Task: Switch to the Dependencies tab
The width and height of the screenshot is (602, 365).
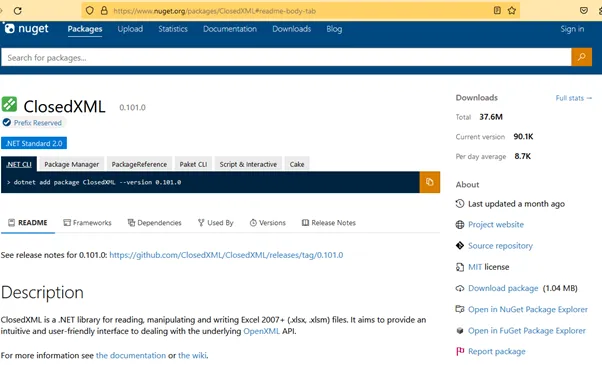Action: pyautogui.click(x=155, y=223)
